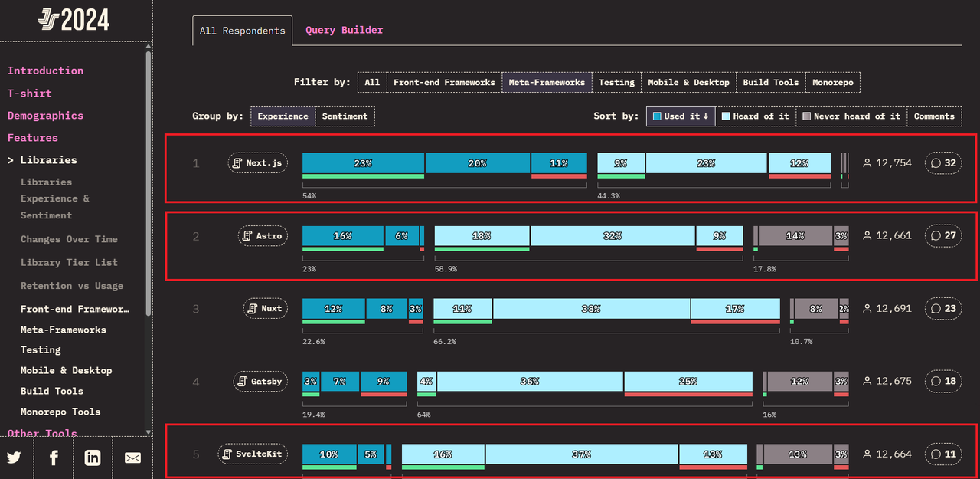
Task: Open Retention vs Usage link
Action: pos(72,286)
